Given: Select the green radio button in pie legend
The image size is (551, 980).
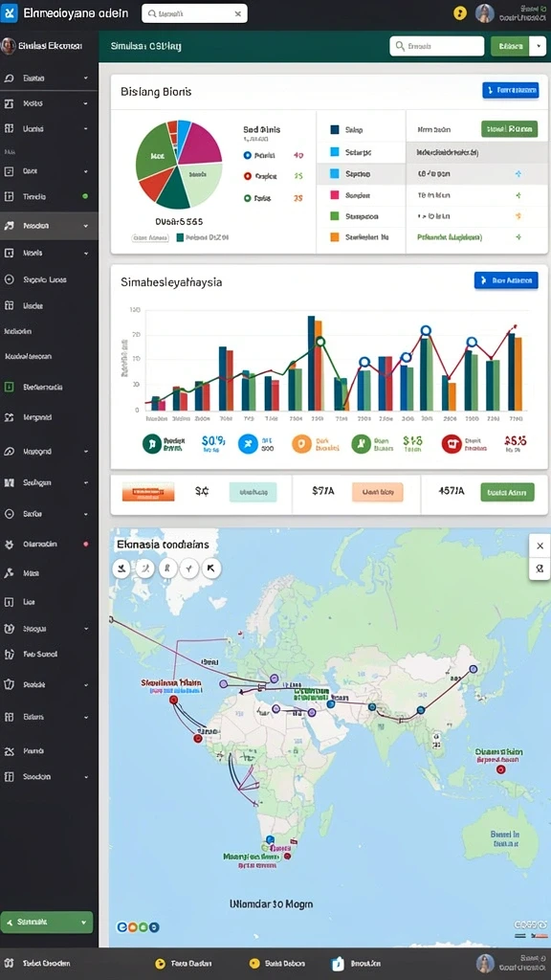Looking at the screenshot, I should [x=248, y=197].
